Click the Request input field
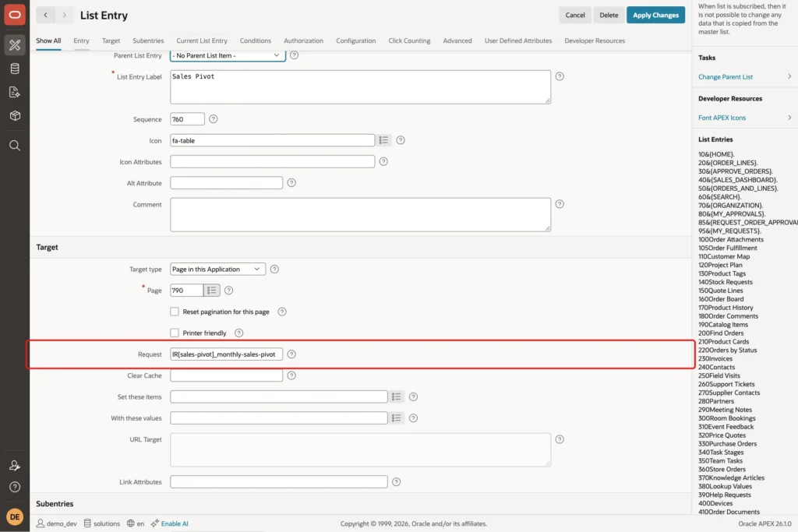Image resolution: width=798 pixels, height=532 pixels. [227, 354]
